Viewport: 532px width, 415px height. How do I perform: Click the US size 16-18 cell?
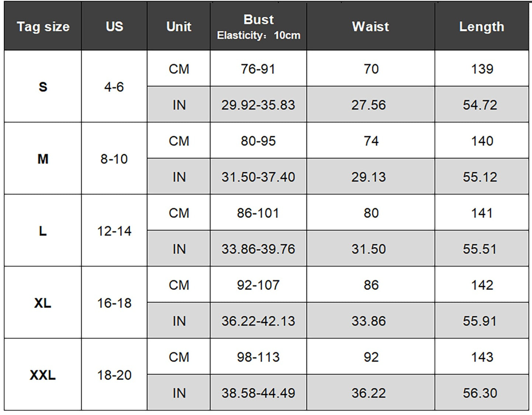click(x=114, y=303)
